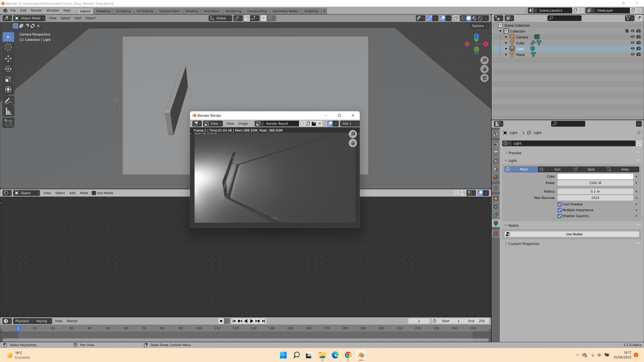Click the viewport pan hand icon
Viewport: 644px width, 362px height.
[485, 69]
